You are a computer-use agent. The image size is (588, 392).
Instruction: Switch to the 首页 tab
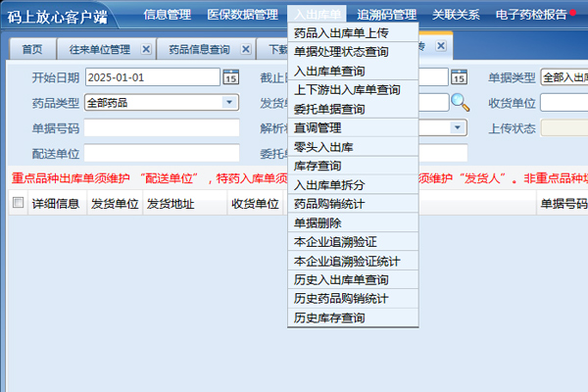[32, 48]
